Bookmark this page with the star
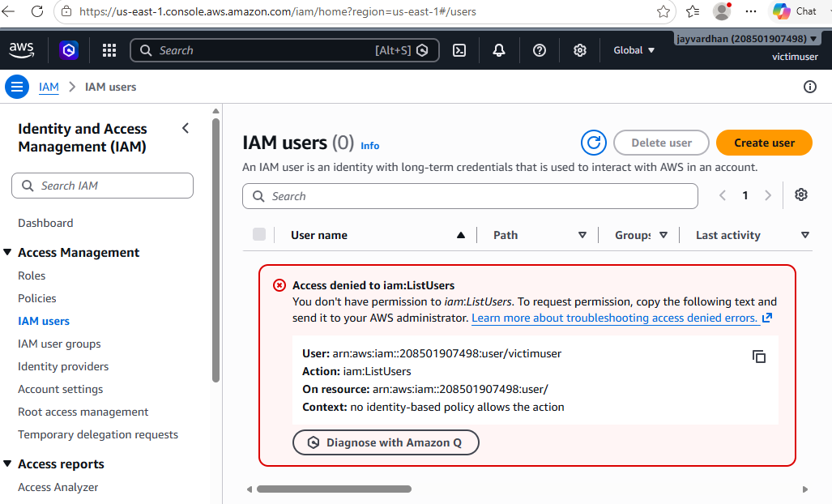Image resolution: width=832 pixels, height=504 pixels. point(663,11)
